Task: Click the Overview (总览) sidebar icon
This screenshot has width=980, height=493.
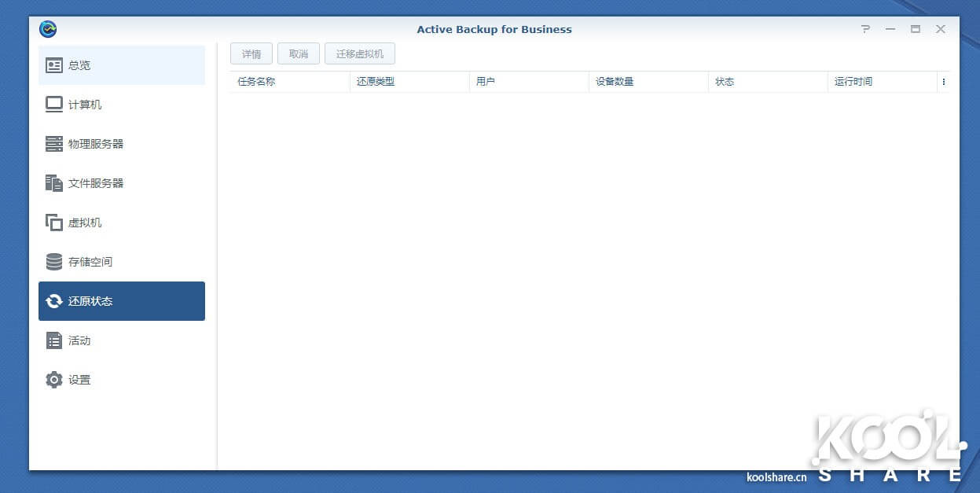Action: pyautogui.click(x=53, y=65)
